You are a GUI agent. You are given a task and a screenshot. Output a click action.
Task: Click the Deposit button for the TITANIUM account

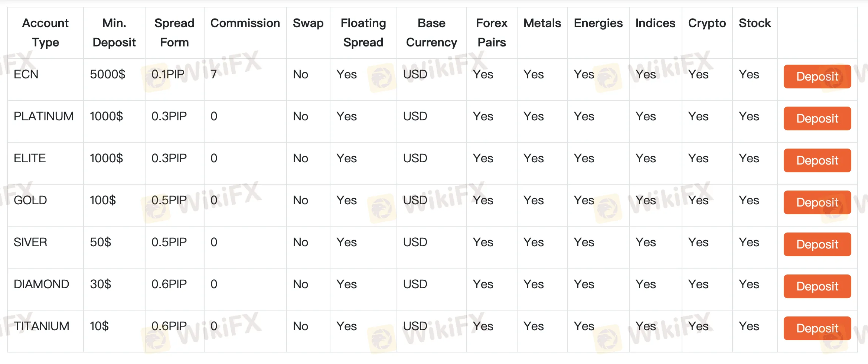click(x=817, y=328)
